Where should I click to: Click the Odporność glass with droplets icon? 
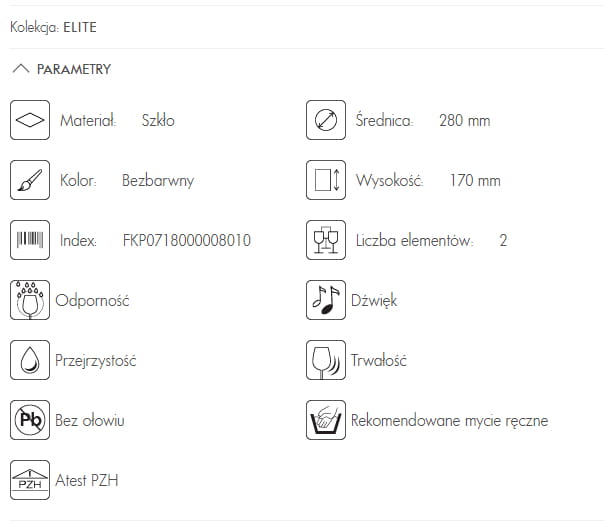pos(30,300)
